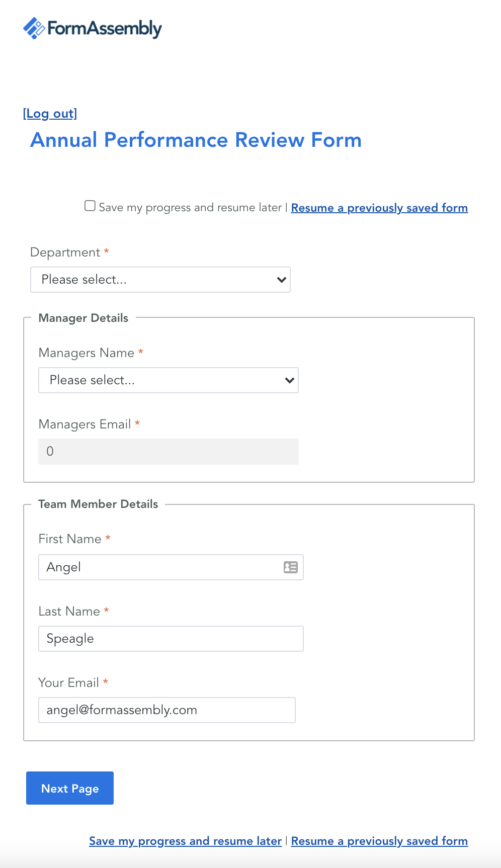The width and height of the screenshot is (501, 868).
Task: Click the Manager Details section legend
Action: pyautogui.click(x=83, y=318)
